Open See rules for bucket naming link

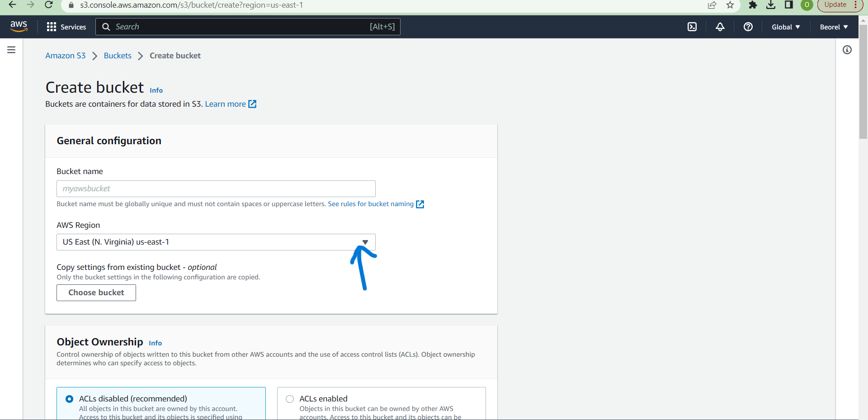point(371,204)
